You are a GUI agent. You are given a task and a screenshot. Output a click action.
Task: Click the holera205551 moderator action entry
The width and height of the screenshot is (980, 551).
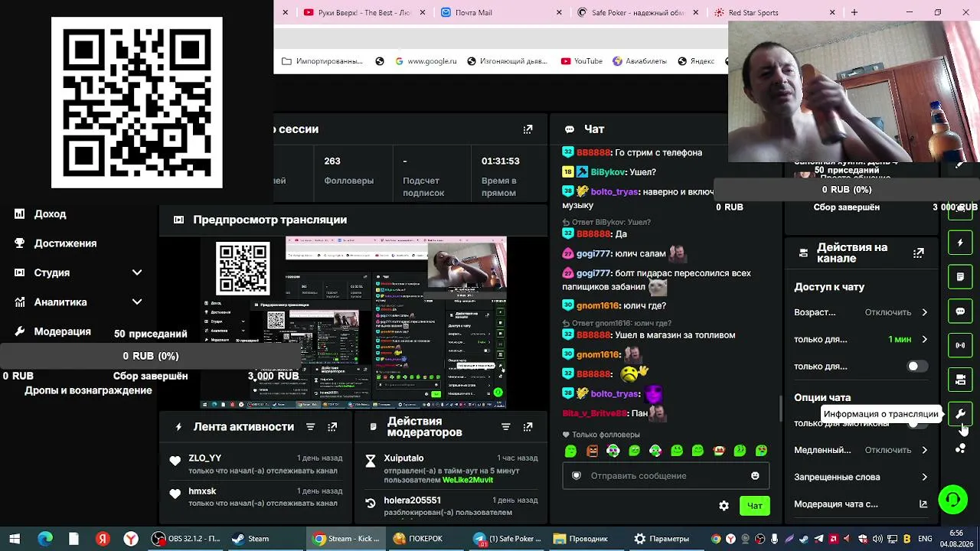(452, 506)
